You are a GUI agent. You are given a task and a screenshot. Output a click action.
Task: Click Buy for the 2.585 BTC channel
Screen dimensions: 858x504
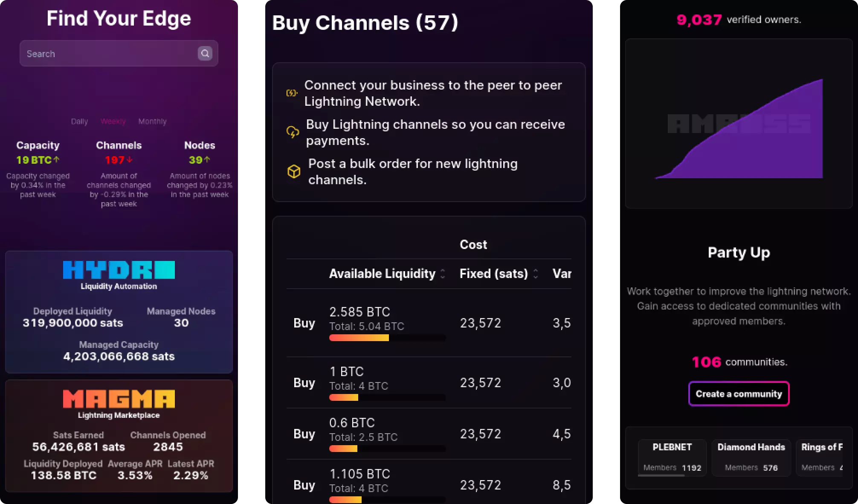[304, 323]
